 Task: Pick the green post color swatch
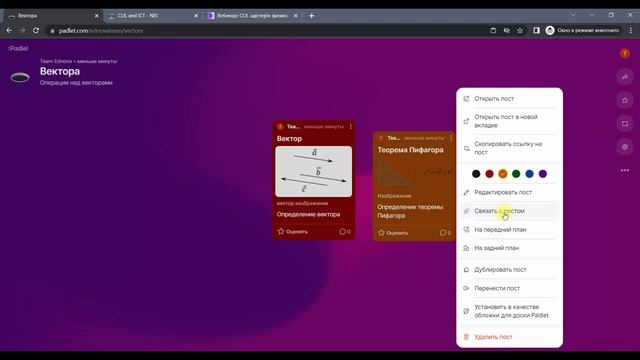(x=516, y=174)
